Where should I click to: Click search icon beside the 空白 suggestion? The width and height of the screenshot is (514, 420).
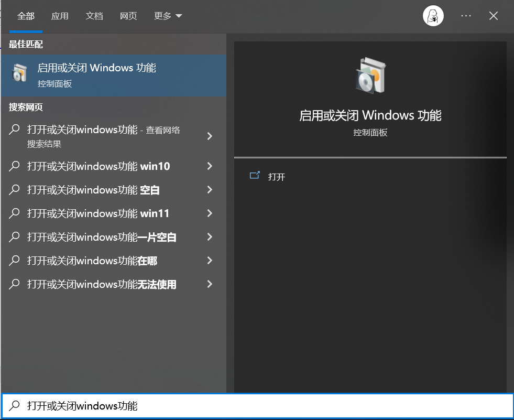click(14, 190)
